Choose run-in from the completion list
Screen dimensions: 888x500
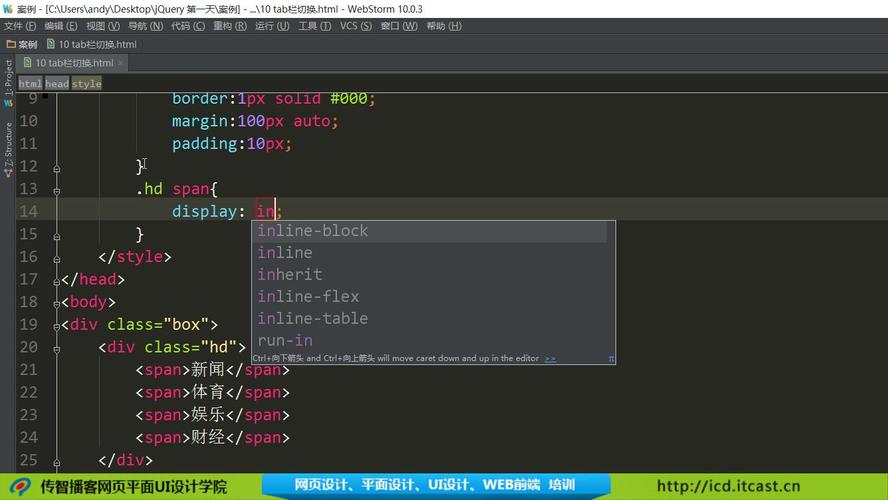tap(429, 341)
